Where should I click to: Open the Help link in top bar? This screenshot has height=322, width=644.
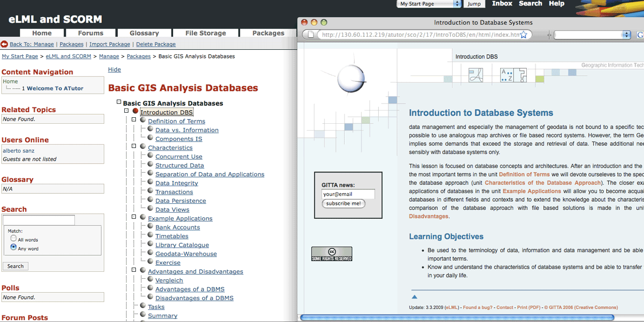(x=556, y=4)
